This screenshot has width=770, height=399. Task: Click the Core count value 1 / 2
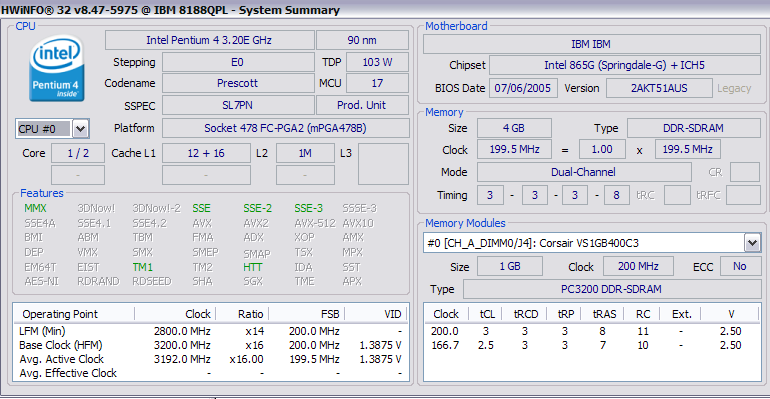[x=78, y=153]
